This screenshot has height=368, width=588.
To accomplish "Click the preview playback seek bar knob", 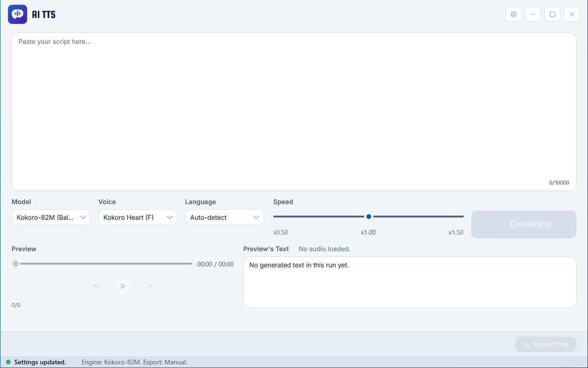I will (x=16, y=264).
